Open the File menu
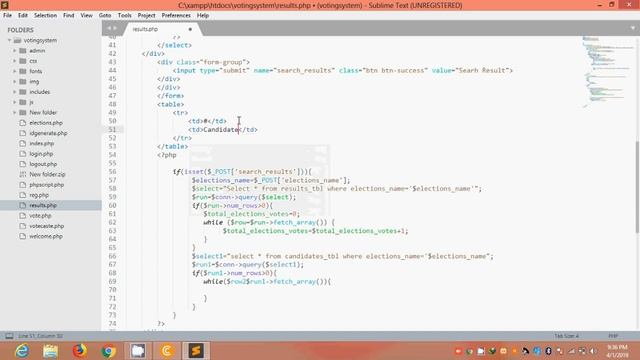Screen dimensions: 640x360 click(7, 15)
